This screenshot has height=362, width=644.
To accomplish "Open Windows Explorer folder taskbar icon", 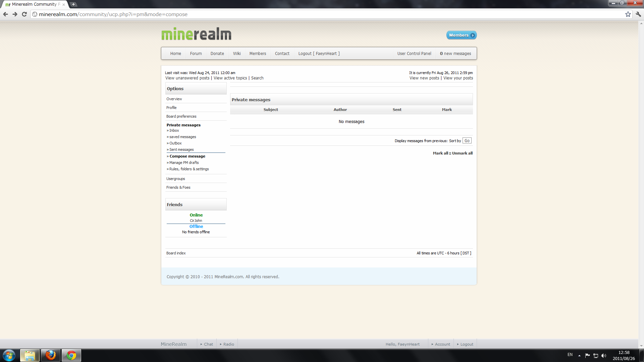I will point(30,355).
